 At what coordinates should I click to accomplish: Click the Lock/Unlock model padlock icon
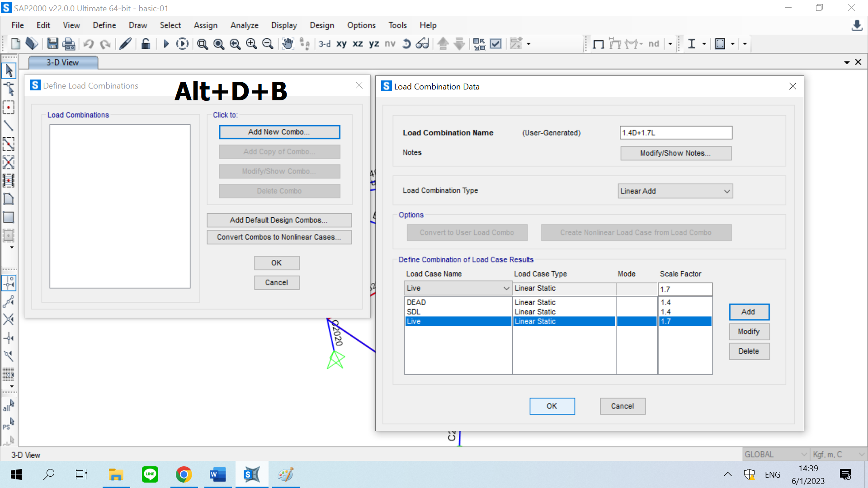146,44
